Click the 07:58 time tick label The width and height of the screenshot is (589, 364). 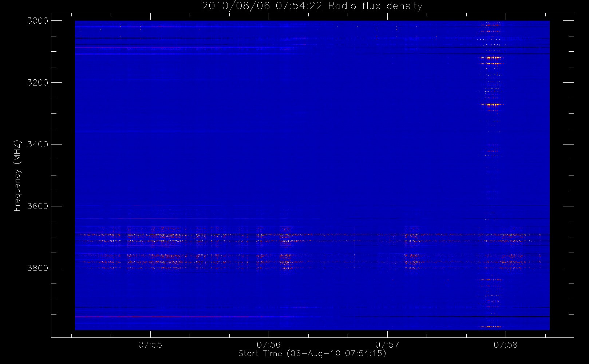506,345
